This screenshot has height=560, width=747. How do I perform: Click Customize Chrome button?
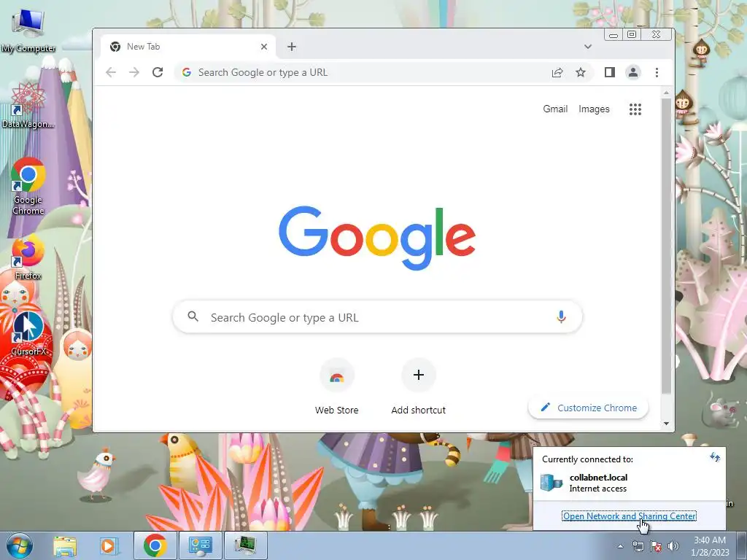click(589, 408)
